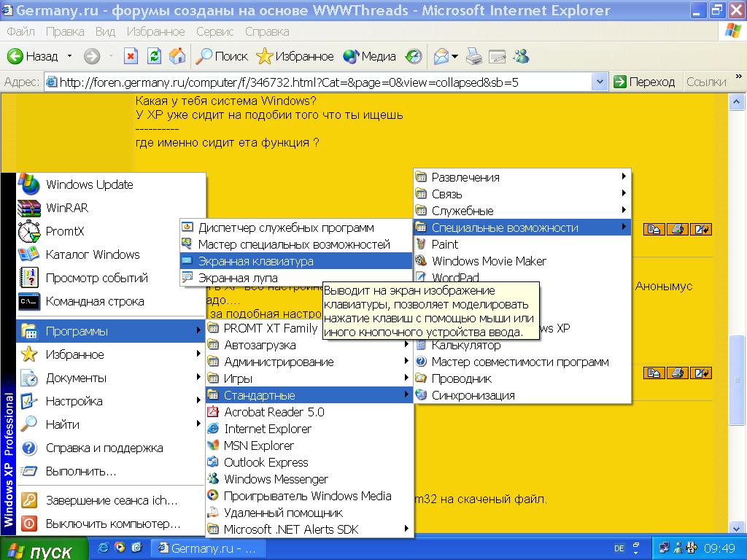The image size is (747, 560).
Task: Click the address bar URL field
Action: [320, 82]
